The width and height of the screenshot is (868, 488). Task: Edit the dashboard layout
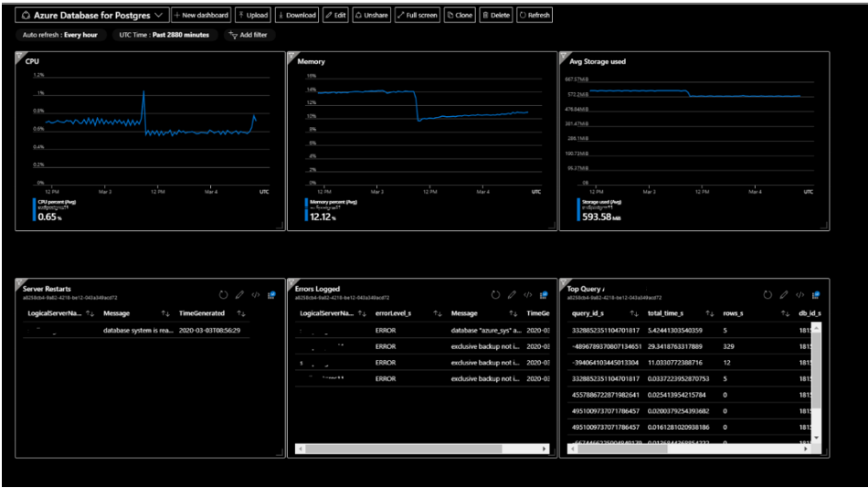[335, 15]
